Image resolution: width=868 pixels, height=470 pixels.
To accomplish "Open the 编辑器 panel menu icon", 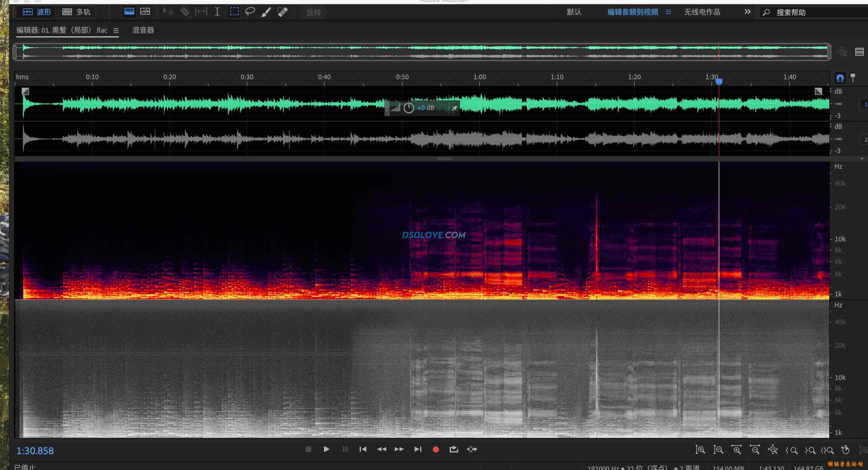I will tap(116, 30).
